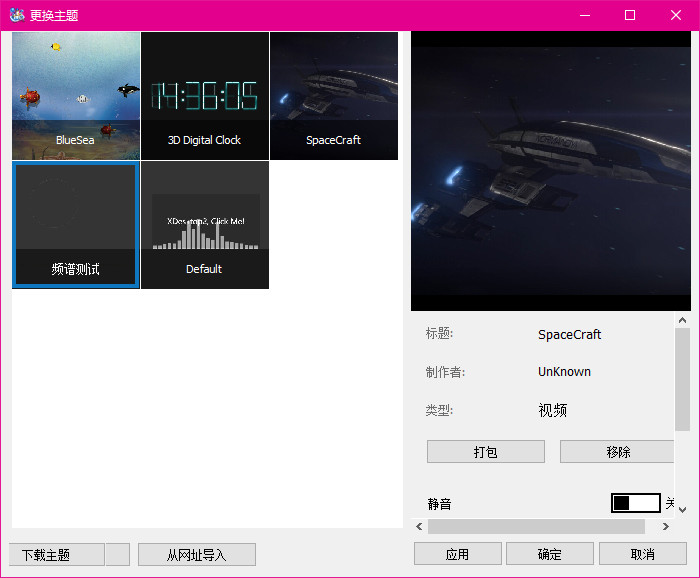Screen dimensions: 700x578
Task: Choose the Default spectrum theme
Action: pos(205,224)
